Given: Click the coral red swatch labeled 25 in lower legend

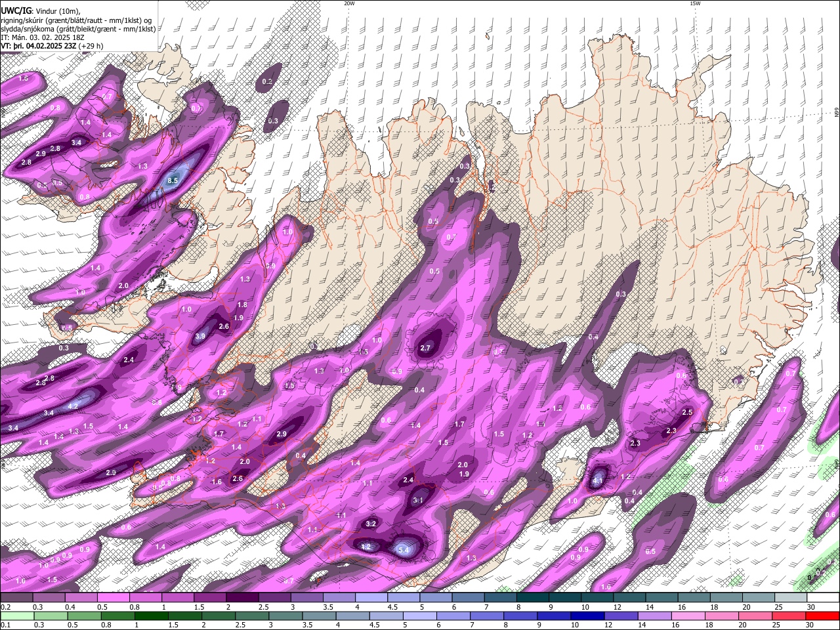Looking at the screenshot, I should tap(789, 616).
